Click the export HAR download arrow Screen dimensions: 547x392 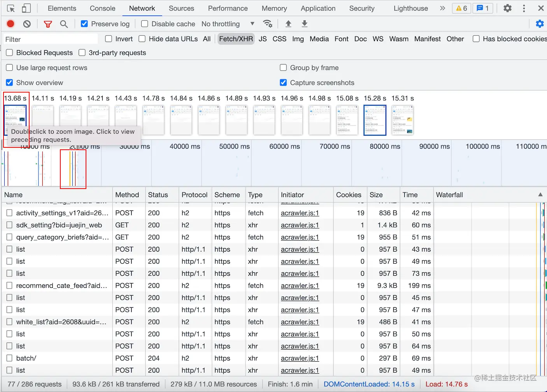click(305, 24)
